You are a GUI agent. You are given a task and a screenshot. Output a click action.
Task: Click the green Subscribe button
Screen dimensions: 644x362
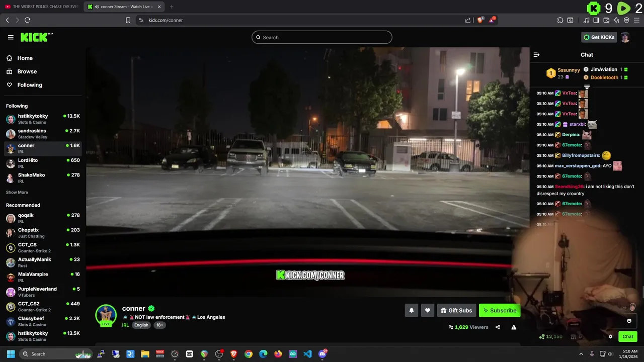pyautogui.click(x=500, y=310)
